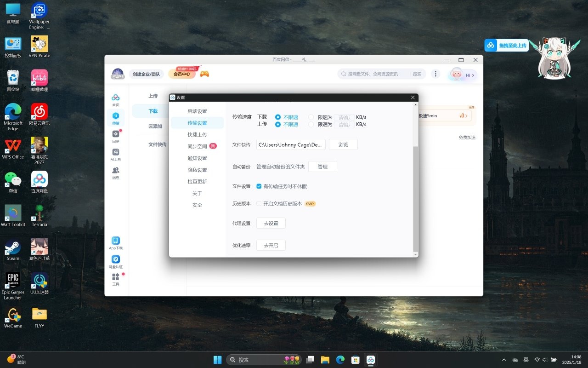Open the Steam desktop icon
The width and height of the screenshot is (588, 368).
tap(13, 250)
